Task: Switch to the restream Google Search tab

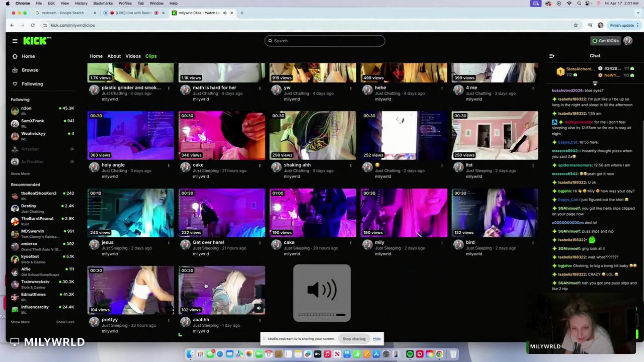Action: click(x=62, y=13)
